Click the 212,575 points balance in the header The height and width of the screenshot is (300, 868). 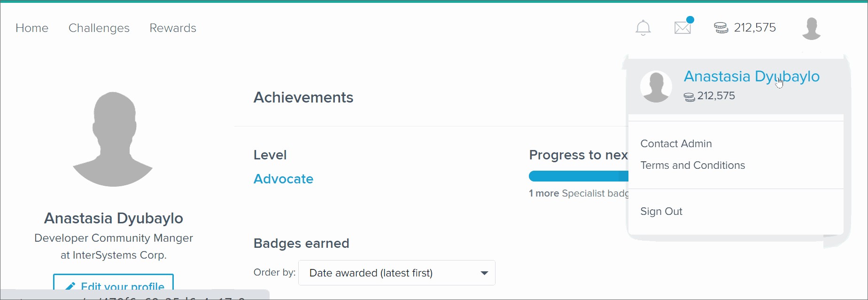point(755,28)
